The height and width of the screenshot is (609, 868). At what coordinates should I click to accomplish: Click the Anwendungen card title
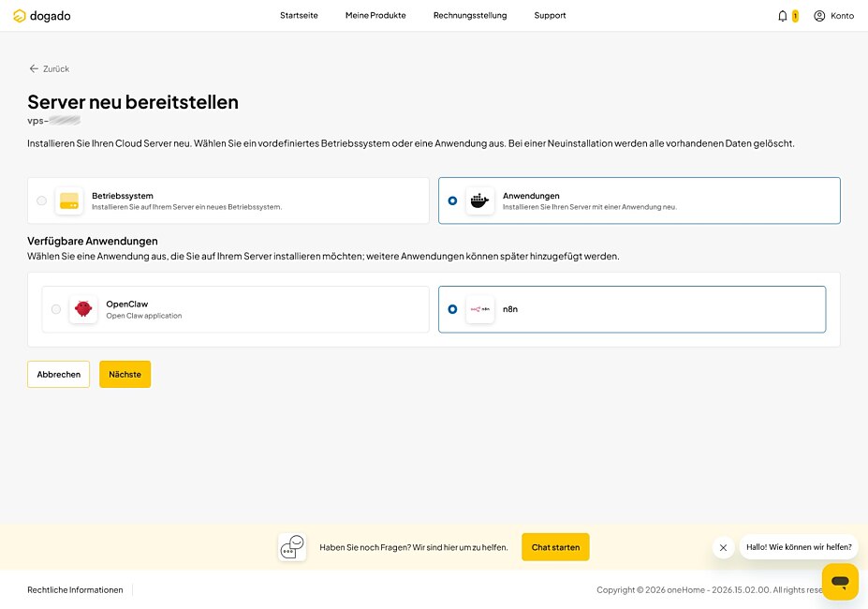[x=531, y=196]
